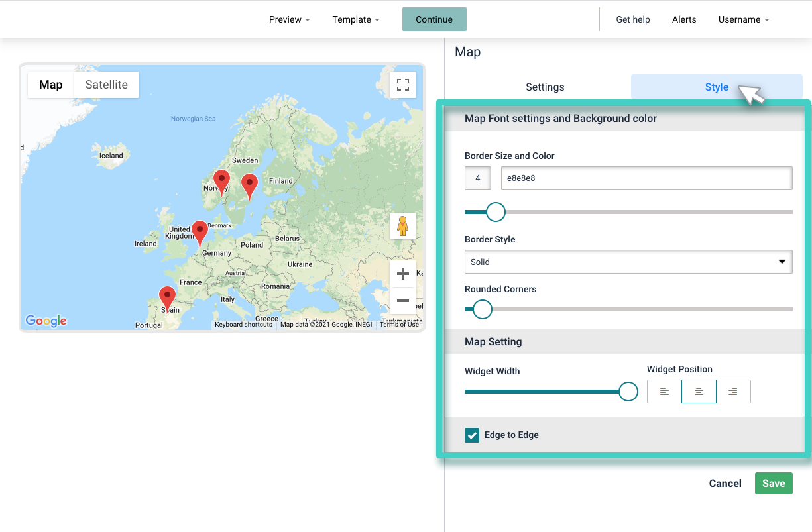Zoom in with the map plus button
812x532 pixels.
(x=403, y=274)
